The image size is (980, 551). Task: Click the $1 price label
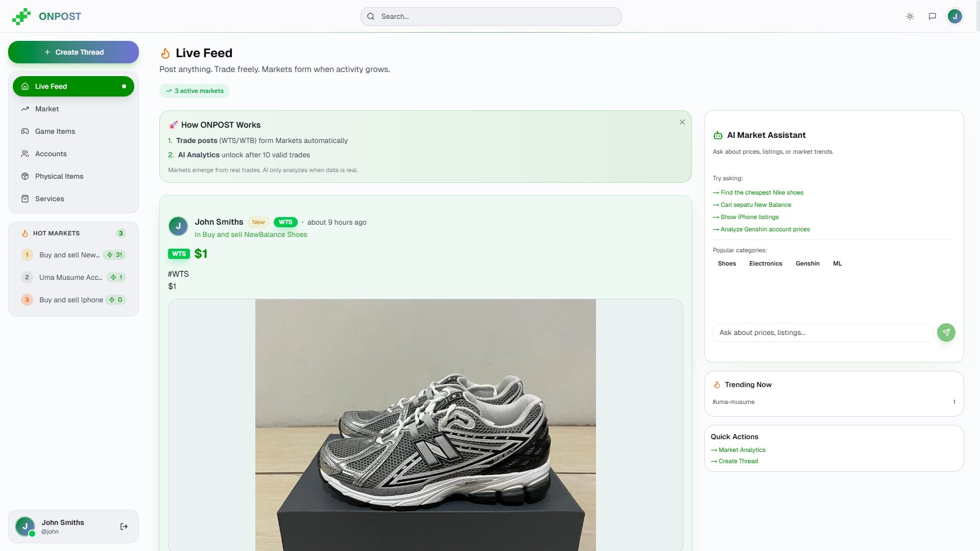(201, 254)
